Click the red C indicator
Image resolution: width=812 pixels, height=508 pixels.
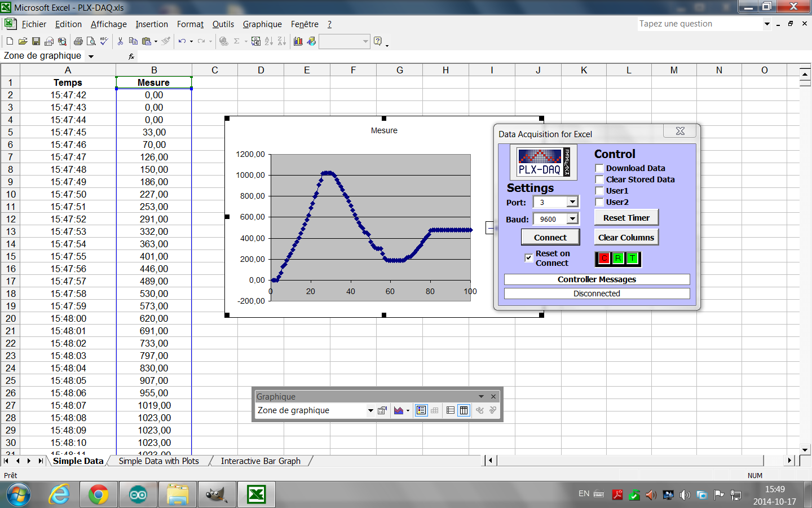click(604, 258)
